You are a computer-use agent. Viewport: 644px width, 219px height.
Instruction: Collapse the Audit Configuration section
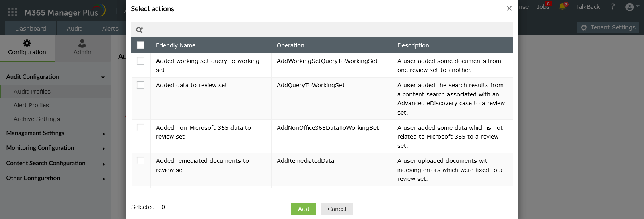coord(103,77)
